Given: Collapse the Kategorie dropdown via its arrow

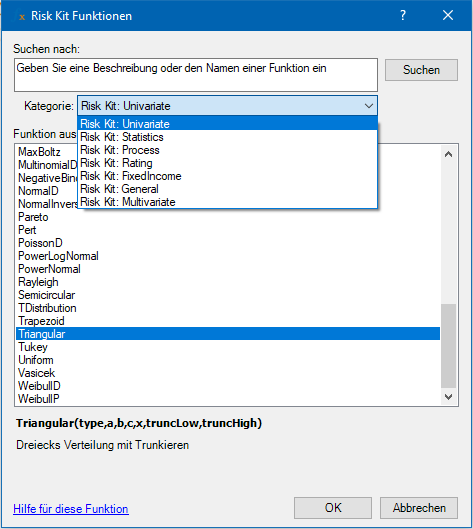Looking at the screenshot, I should [x=369, y=106].
